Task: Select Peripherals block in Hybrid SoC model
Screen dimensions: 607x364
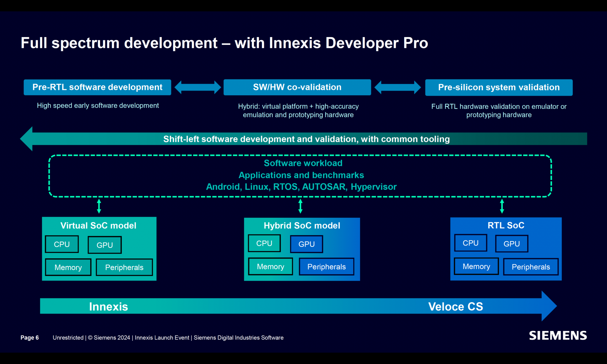Action: 327,267
